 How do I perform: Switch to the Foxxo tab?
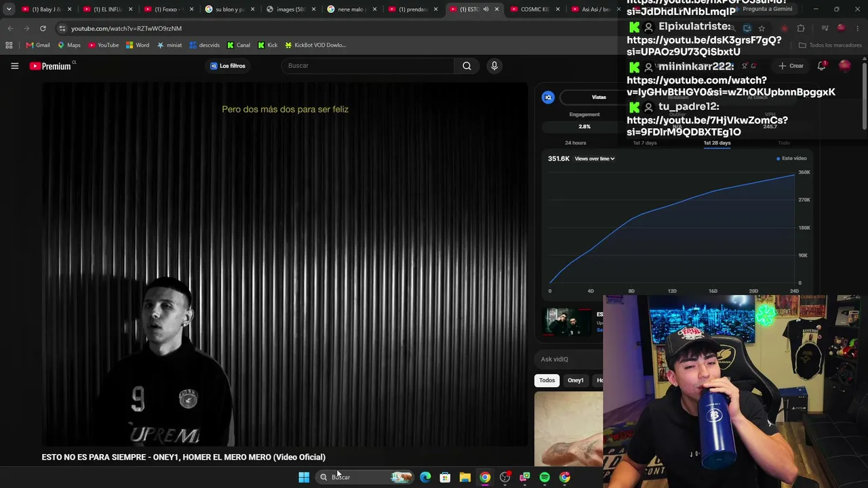tap(167, 9)
